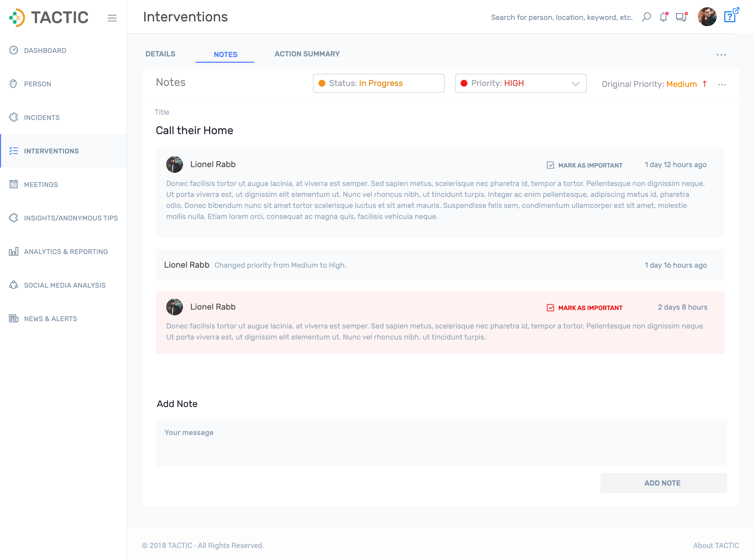Image resolution: width=755 pixels, height=560 pixels.
Task: Open notifications bell icon
Action: (x=664, y=17)
